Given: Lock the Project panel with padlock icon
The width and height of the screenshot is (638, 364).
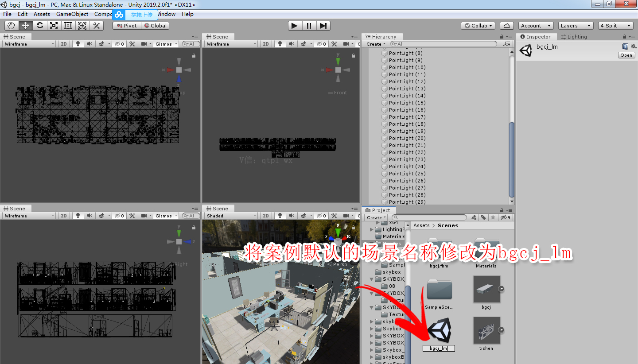Looking at the screenshot, I should coord(501,210).
